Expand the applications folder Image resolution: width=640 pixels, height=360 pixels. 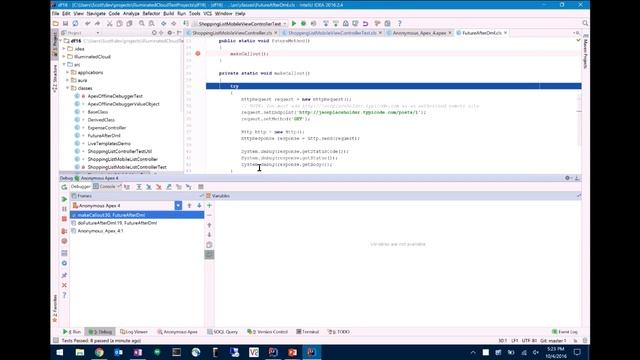pyautogui.click(x=68, y=72)
